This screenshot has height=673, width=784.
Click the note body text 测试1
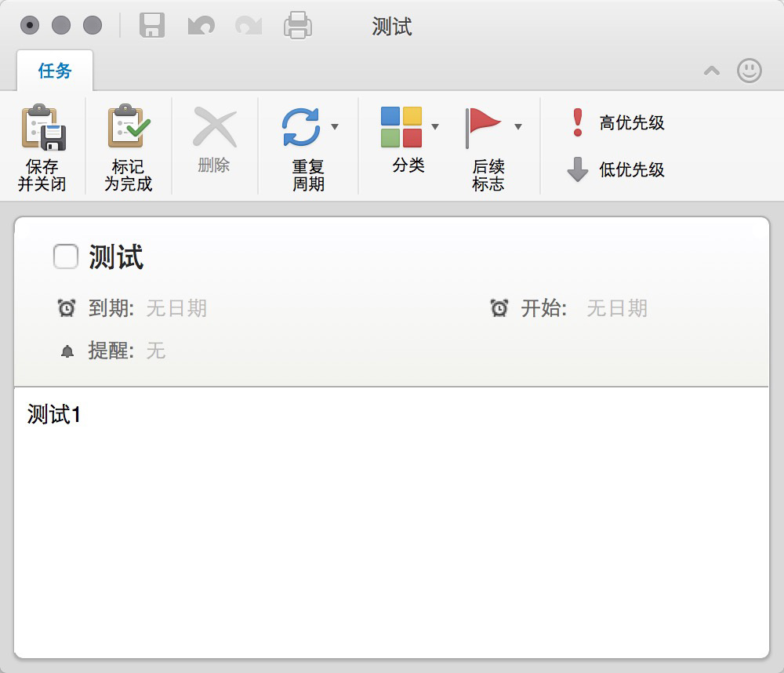53,414
